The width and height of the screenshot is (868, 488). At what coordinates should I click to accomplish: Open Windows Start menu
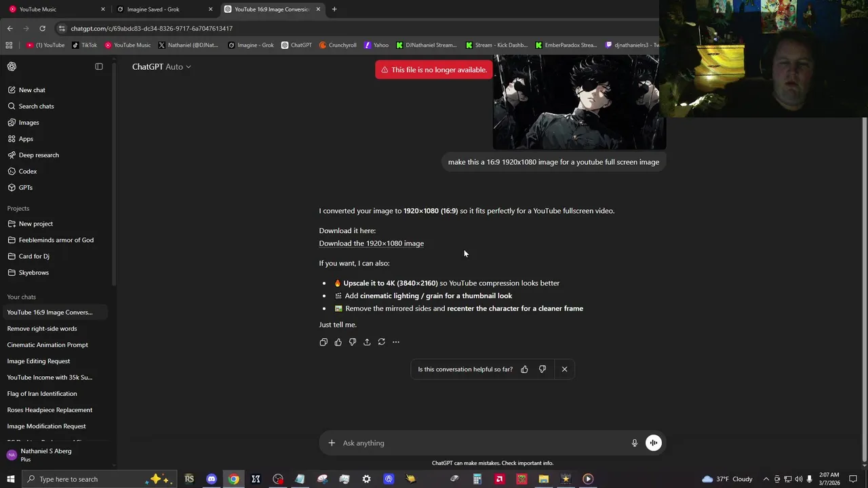(10, 479)
